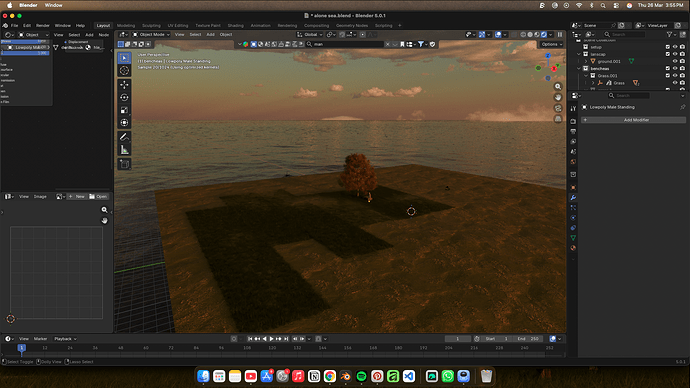This screenshot has width=690, height=388.
Task: Jump to the timeline end frame
Action: click(x=286, y=339)
